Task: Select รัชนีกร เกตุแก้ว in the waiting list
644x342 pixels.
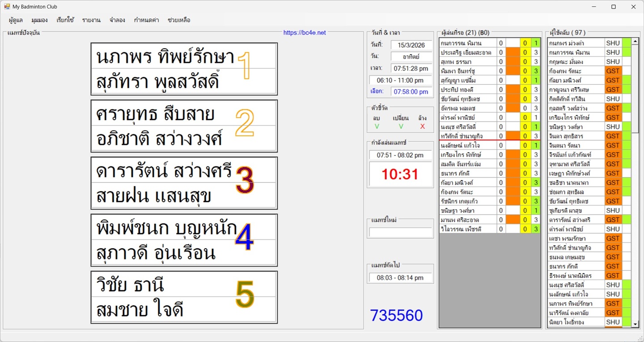Action: click(x=468, y=201)
